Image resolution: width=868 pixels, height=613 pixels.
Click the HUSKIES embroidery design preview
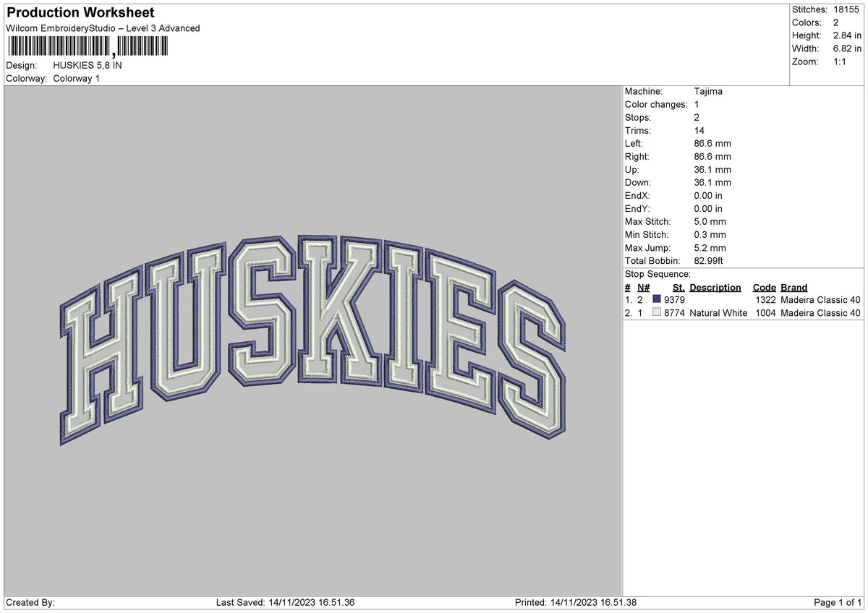click(x=312, y=340)
